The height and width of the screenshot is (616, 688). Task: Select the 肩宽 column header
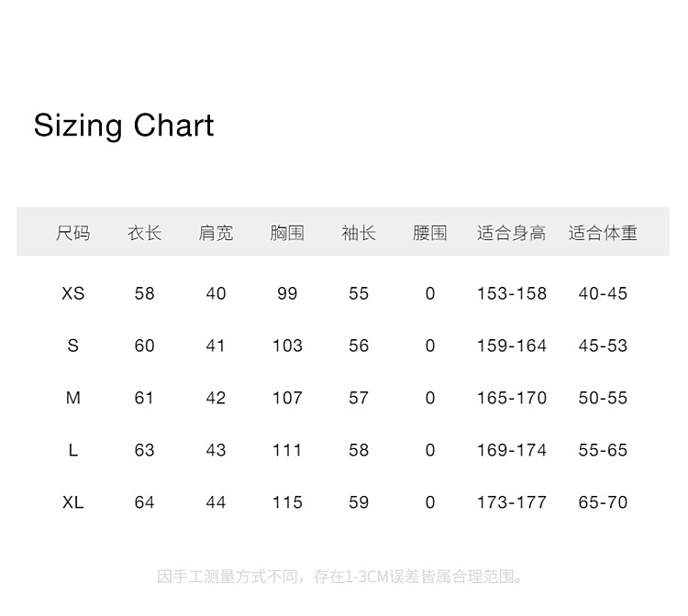[x=216, y=233]
